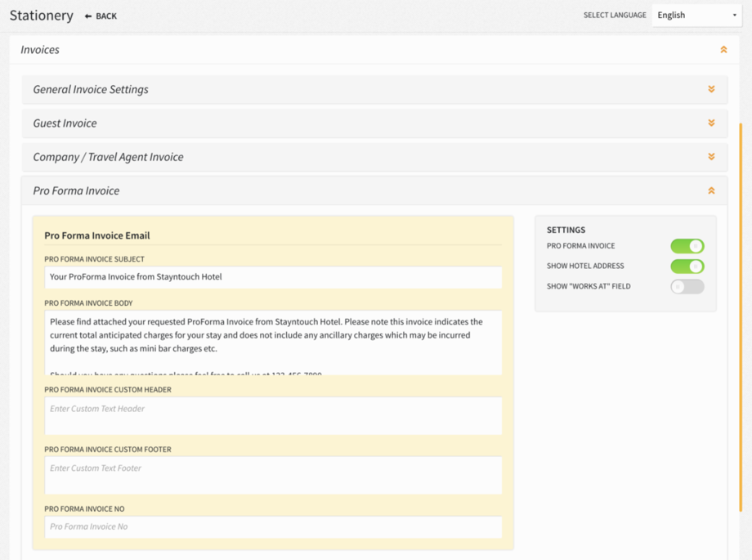
Task: Click the Pro Forma Invoice Subject field
Action: point(273,277)
